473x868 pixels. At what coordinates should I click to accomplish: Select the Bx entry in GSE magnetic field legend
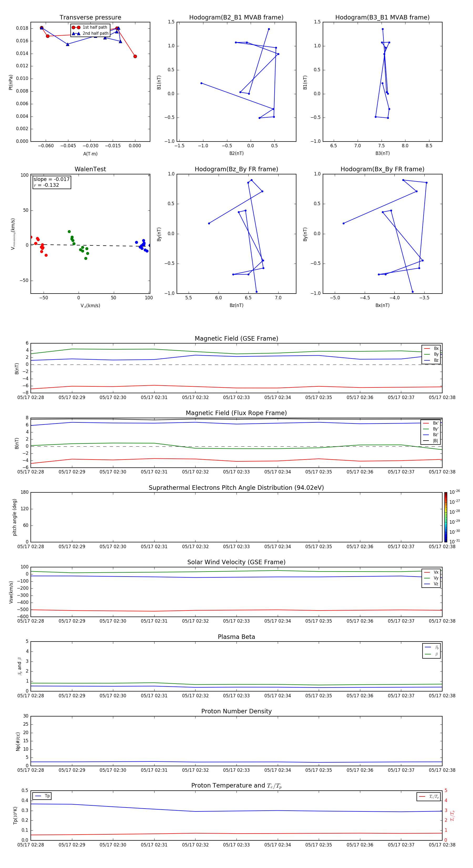click(x=431, y=349)
